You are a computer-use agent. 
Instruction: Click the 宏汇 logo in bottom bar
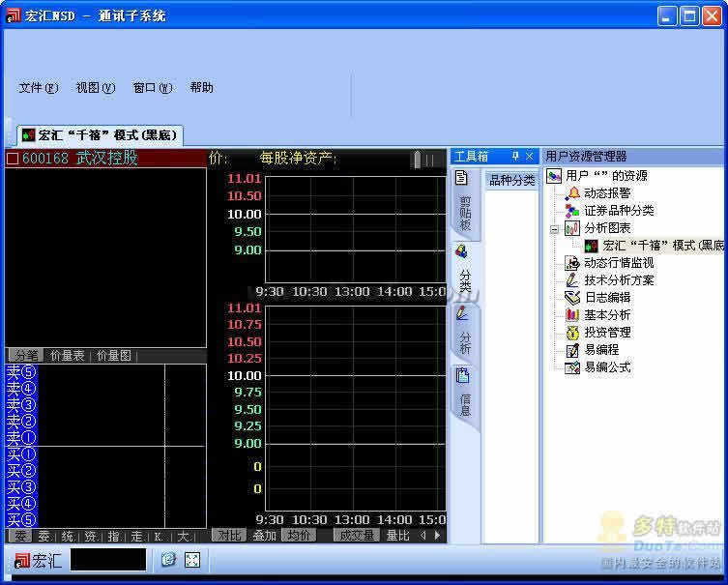(x=38, y=561)
